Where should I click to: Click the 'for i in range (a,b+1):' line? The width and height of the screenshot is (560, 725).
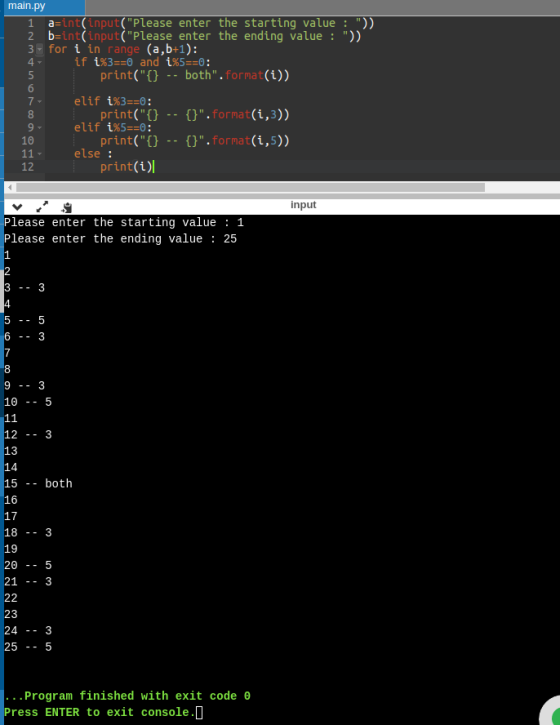(123, 49)
